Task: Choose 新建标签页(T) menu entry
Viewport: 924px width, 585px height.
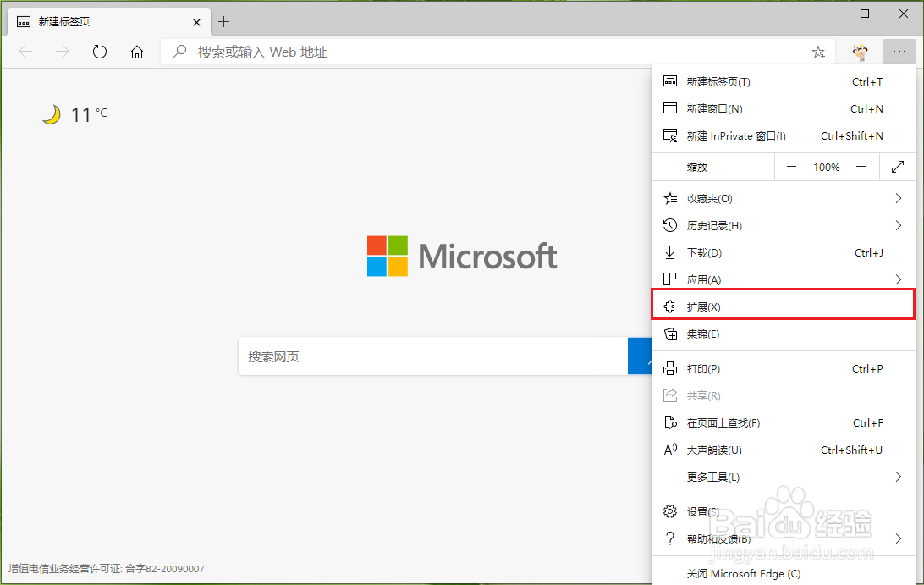Action: (784, 81)
